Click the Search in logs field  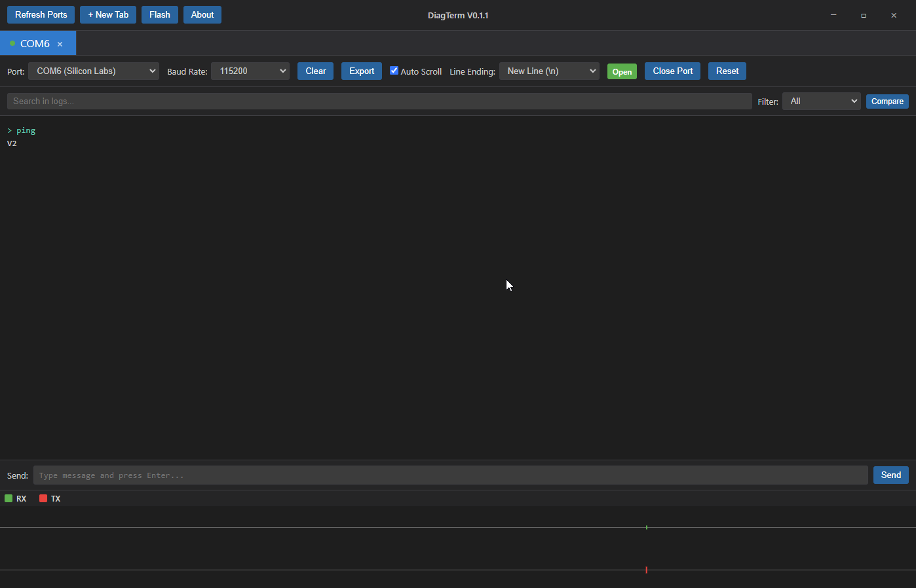pyautogui.click(x=379, y=101)
